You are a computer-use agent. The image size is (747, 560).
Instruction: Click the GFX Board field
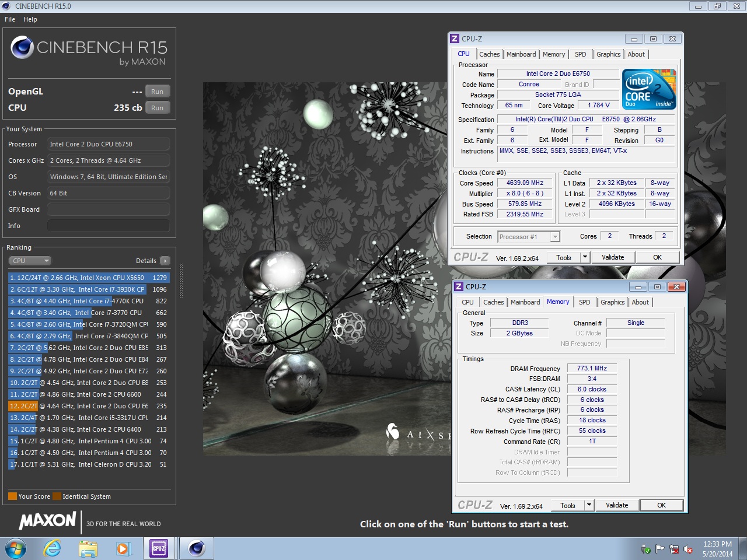(109, 209)
